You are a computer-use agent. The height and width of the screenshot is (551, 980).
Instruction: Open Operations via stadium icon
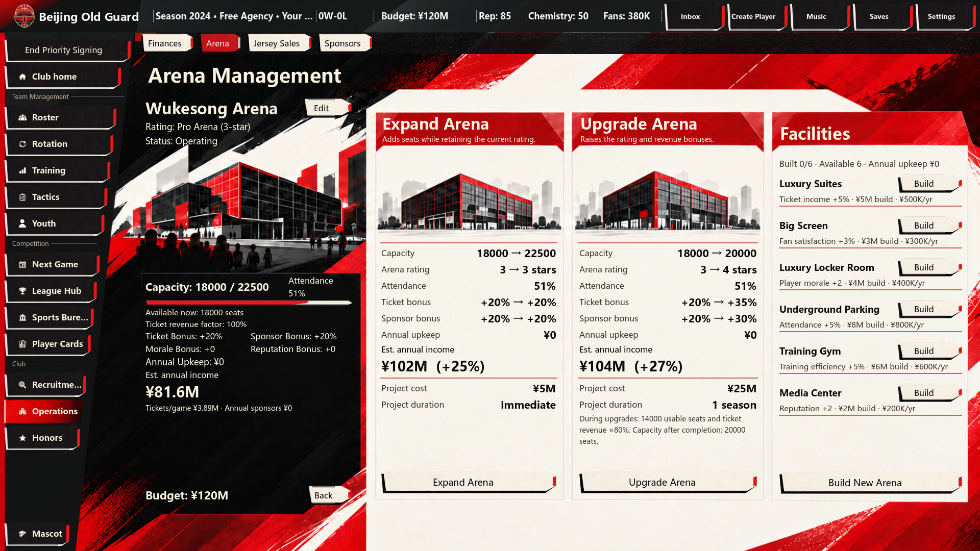(22, 411)
